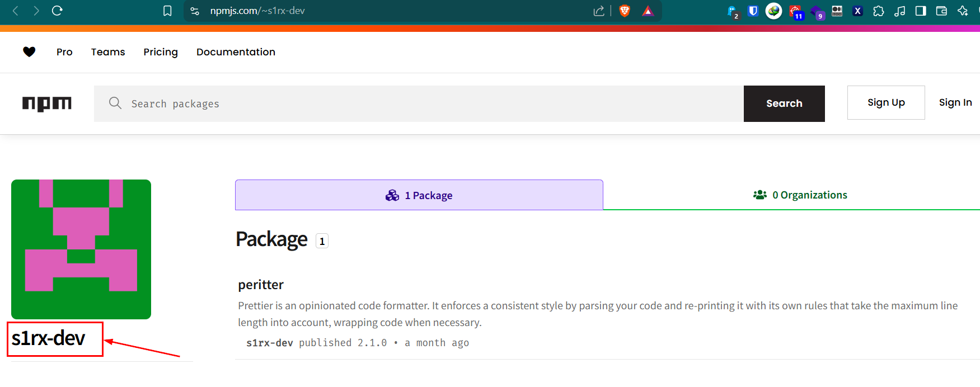Click the magnifier icon in search field
The width and height of the screenshot is (980, 387).
click(x=115, y=103)
